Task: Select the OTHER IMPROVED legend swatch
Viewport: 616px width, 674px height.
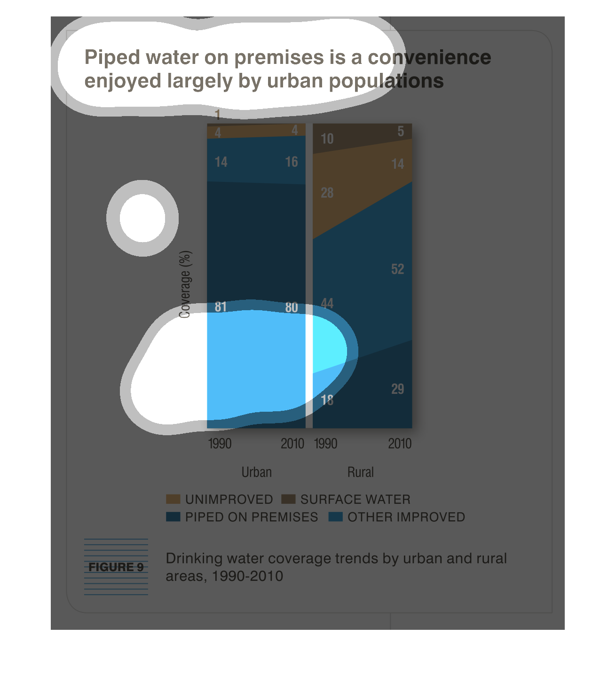Action: point(335,517)
